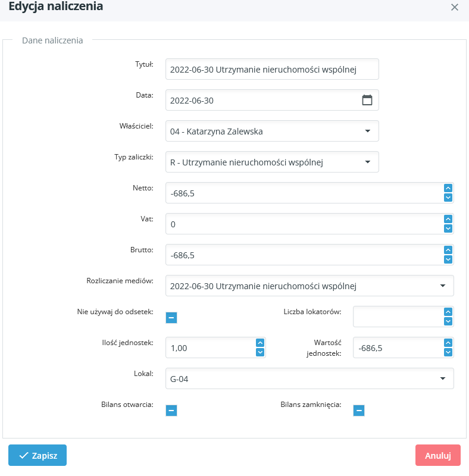Increase the Vat value with up arrow
469x476 pixels.
[x=448, y=219]
